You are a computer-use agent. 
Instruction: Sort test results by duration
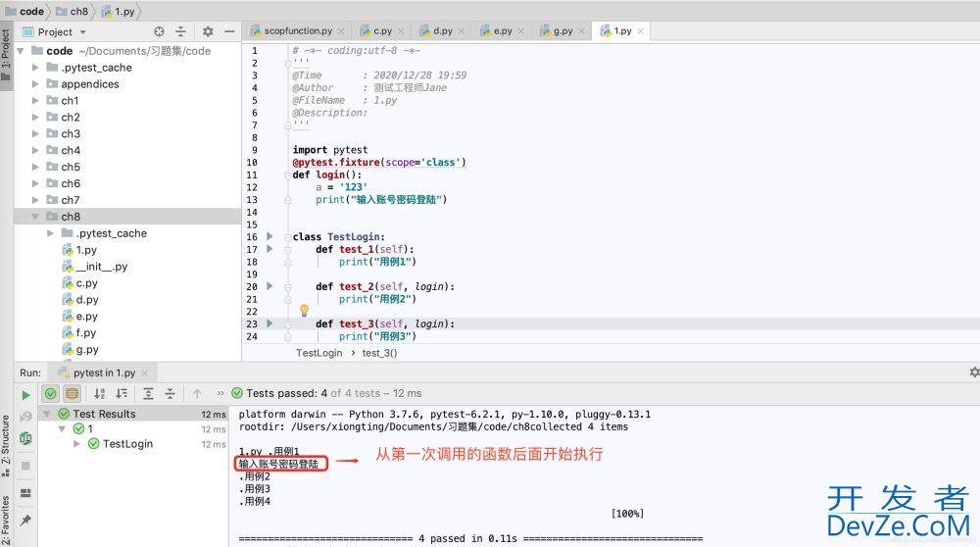[122, 393]
